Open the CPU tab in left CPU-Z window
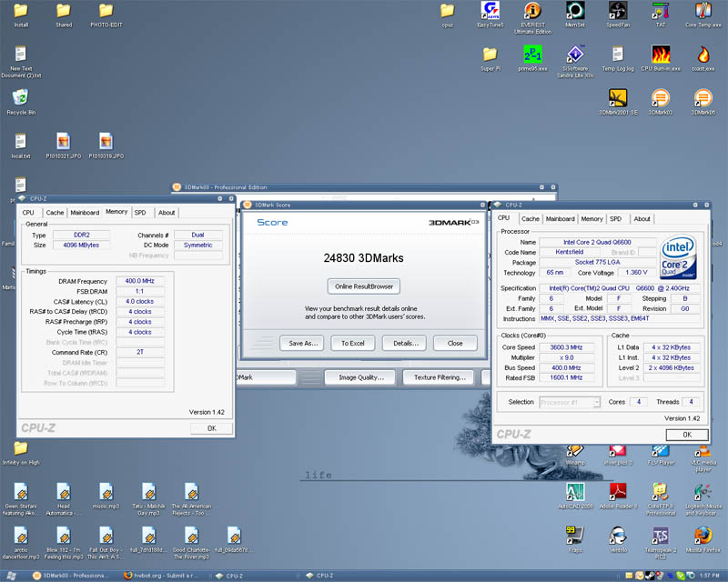728x582 pixels. click(28, 213)
